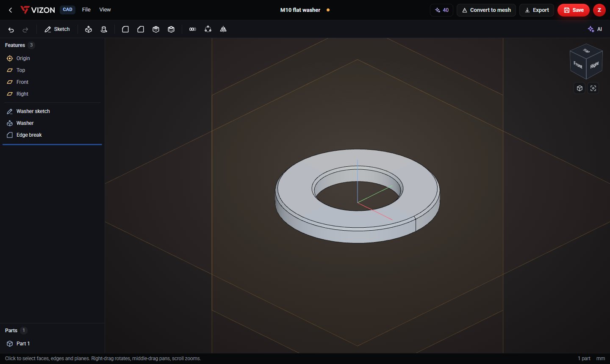Select the Washer sketch feature

52,111
